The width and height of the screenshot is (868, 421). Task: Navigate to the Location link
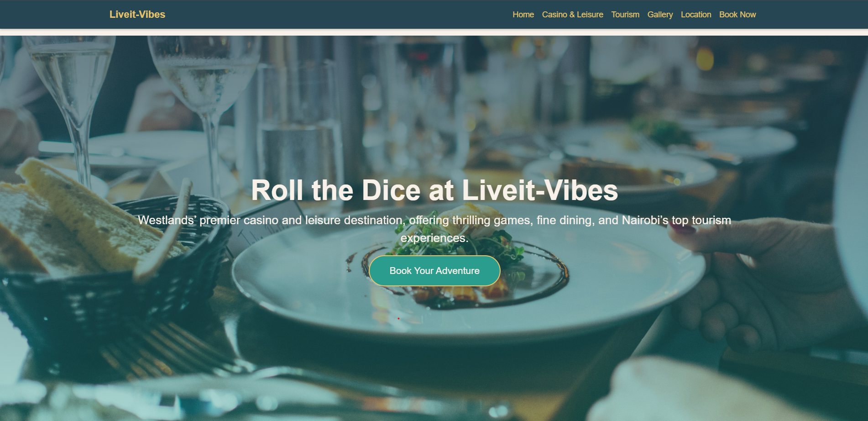(696, 15)
